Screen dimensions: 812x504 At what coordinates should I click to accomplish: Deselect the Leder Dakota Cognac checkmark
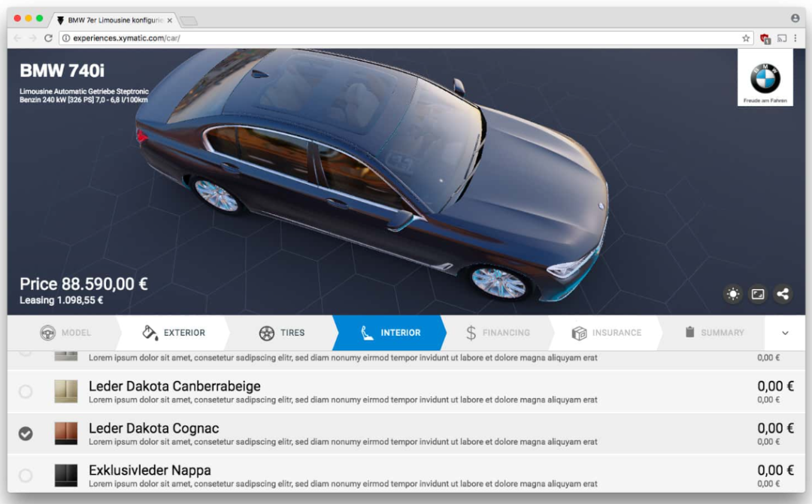26,433
